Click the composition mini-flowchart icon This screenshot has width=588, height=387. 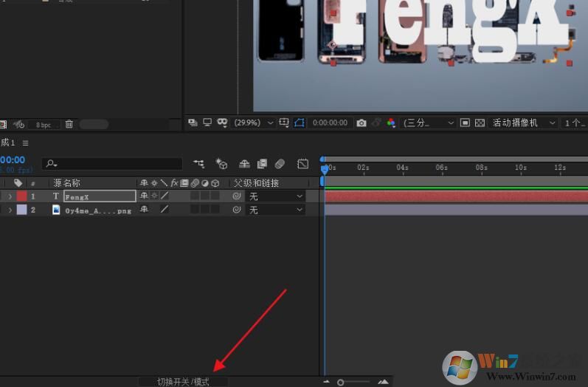(199, 164)
